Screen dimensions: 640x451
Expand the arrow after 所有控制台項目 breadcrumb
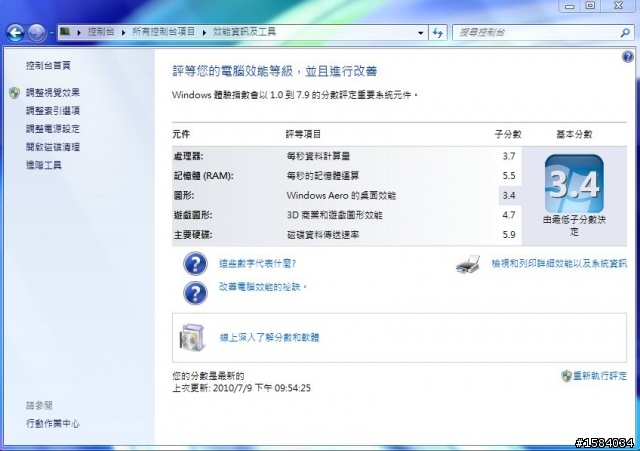tap(204, 32)
